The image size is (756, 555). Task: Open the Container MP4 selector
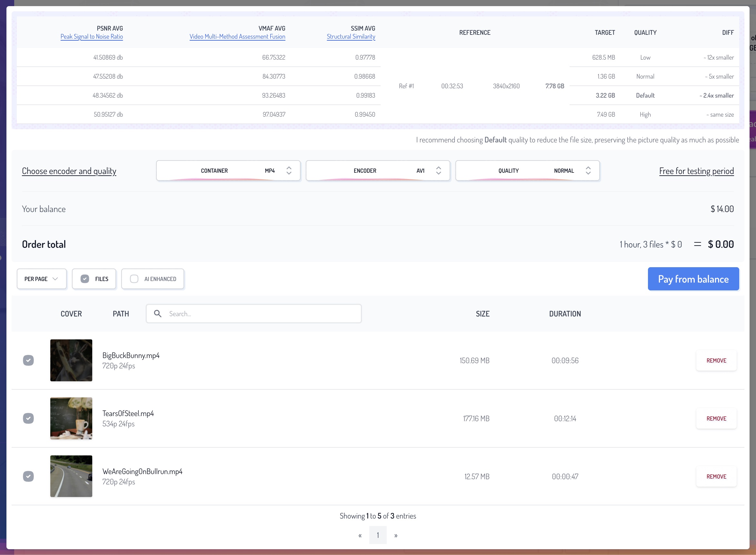tap(228, 171)
